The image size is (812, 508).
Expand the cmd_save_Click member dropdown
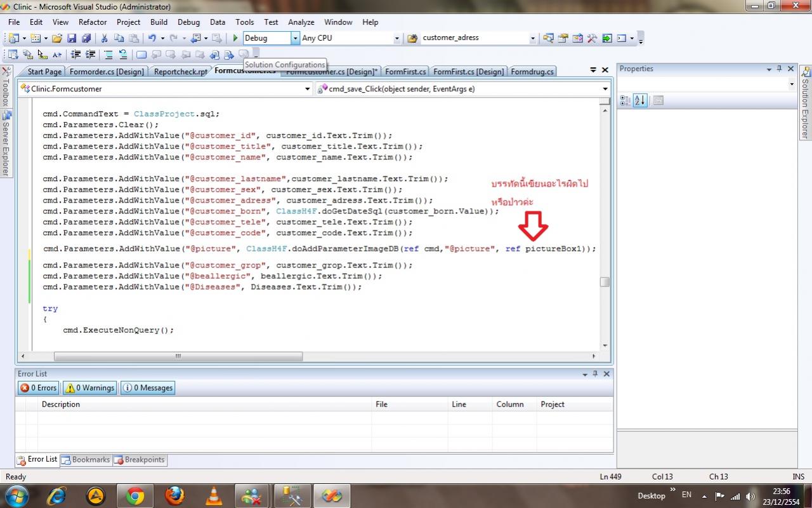click(605, 89)
